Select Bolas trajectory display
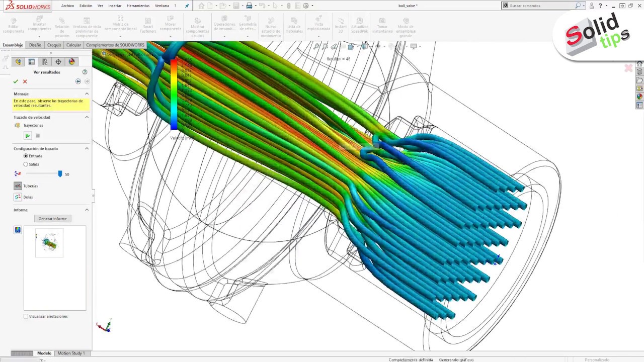This screenshot has height=362, width=644. (18, 197)
